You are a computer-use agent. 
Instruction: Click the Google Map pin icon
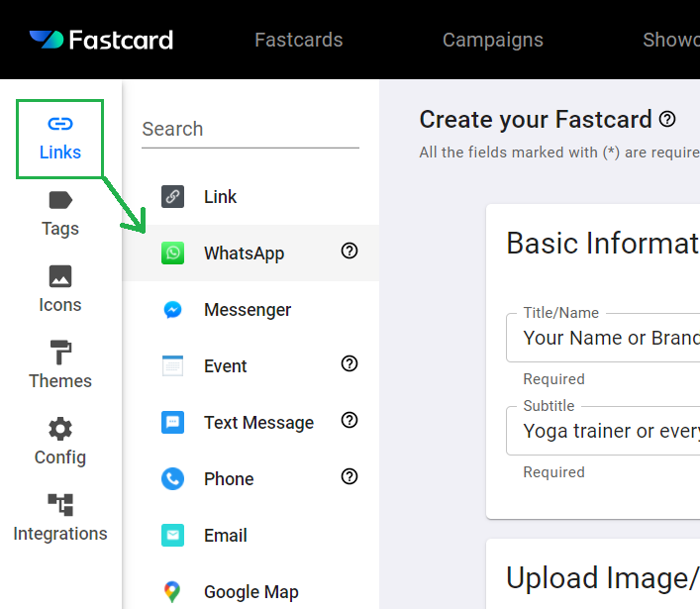172,592
